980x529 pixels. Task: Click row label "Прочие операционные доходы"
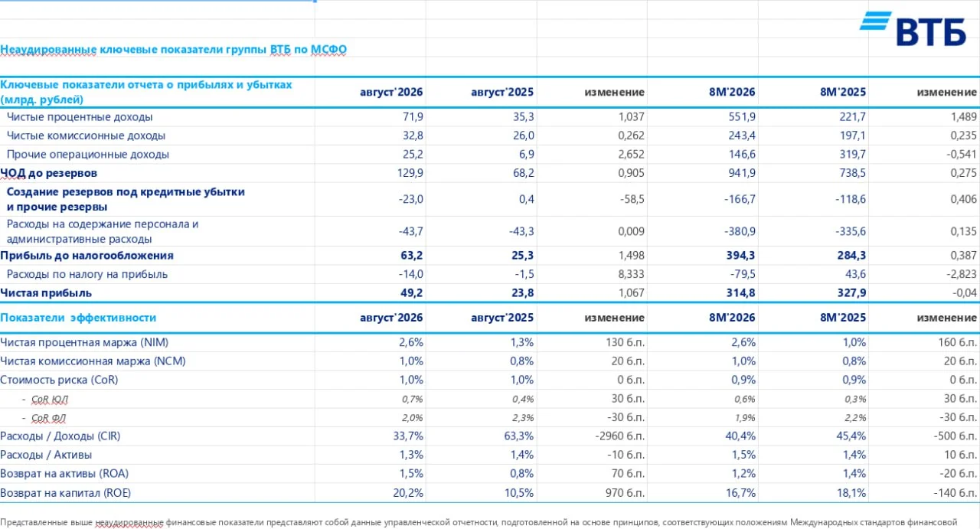[x=88, y=154]
